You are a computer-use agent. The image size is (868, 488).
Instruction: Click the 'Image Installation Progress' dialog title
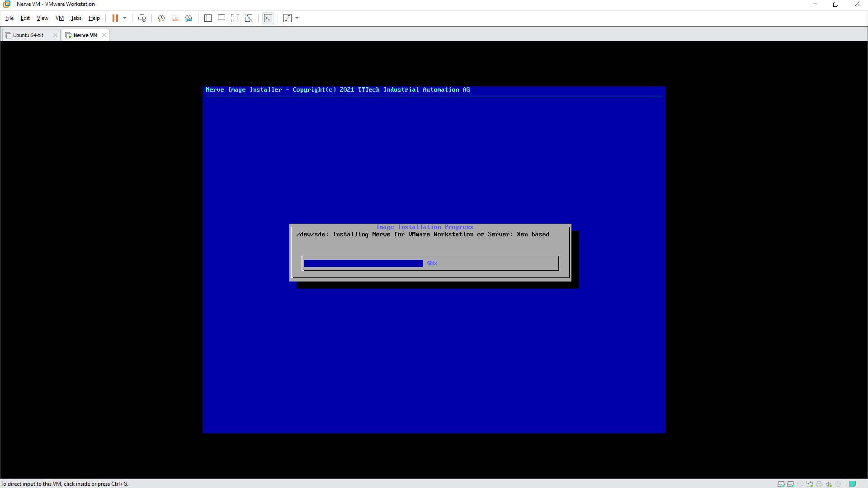point(425,227)
